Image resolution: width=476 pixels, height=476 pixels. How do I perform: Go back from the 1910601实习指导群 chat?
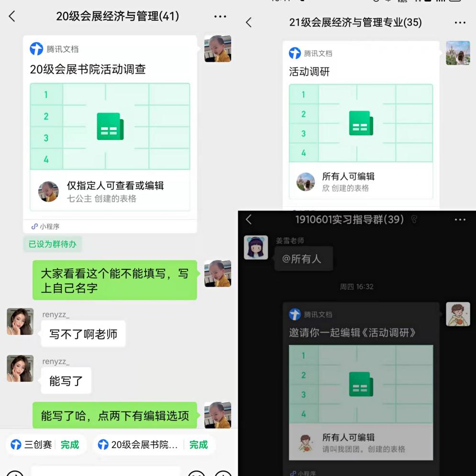coord(249,219)
